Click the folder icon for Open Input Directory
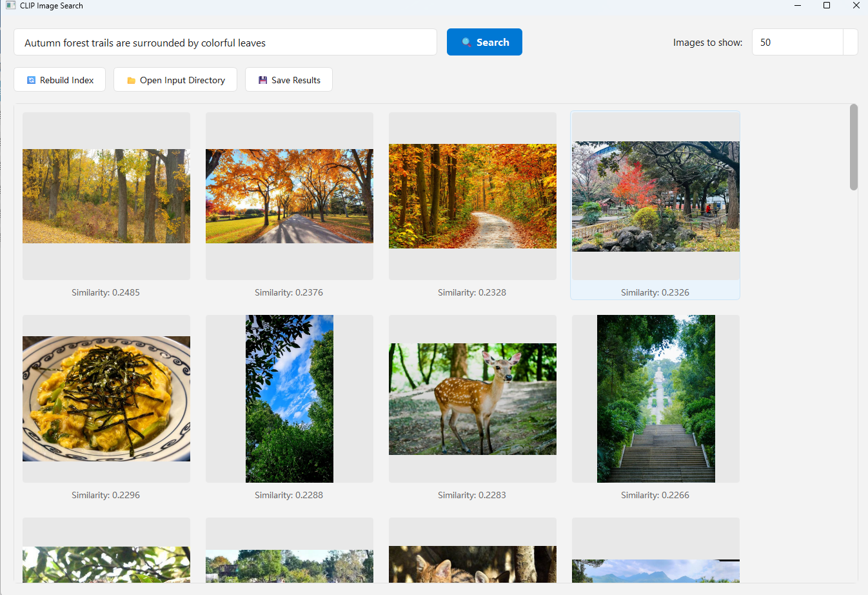The width and height of the screenshot is (868, 595). point(132,81)
